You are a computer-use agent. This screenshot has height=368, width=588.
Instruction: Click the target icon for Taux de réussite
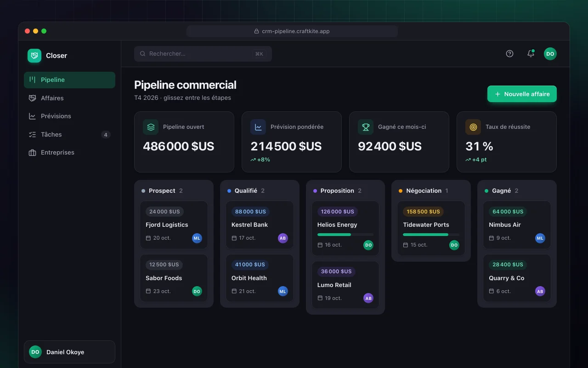pos(473,127)
